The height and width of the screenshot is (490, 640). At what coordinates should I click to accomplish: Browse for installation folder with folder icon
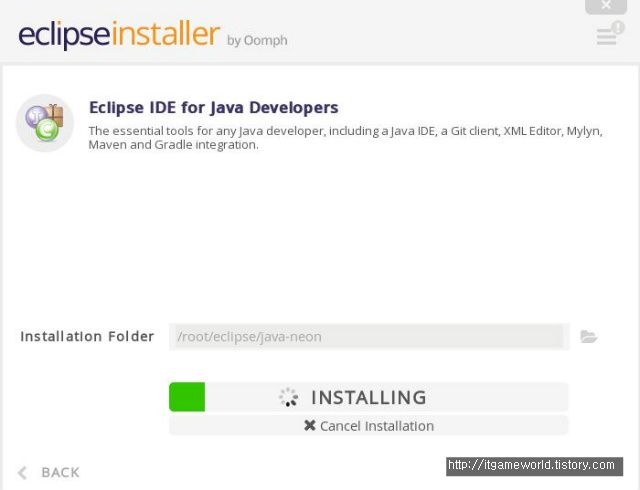point(589,337)
